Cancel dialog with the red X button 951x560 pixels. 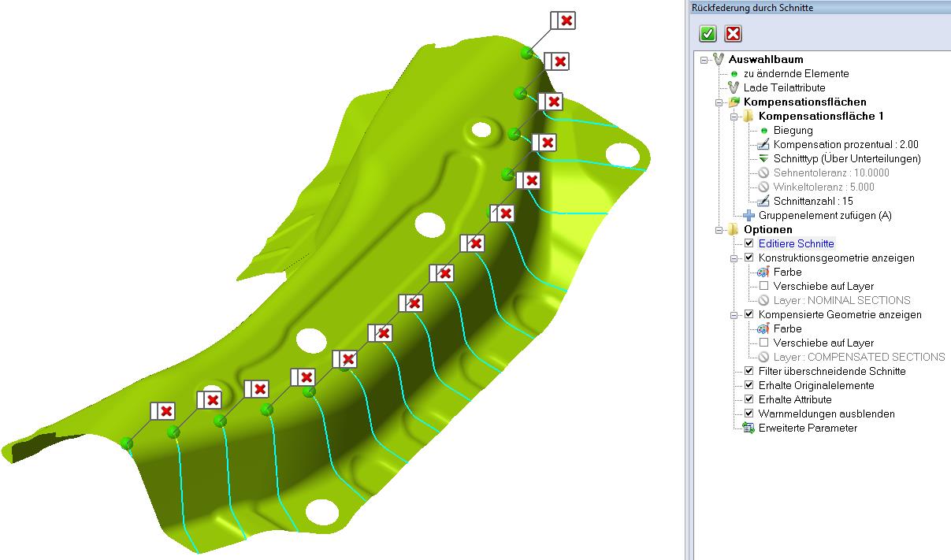click(733, 34)
